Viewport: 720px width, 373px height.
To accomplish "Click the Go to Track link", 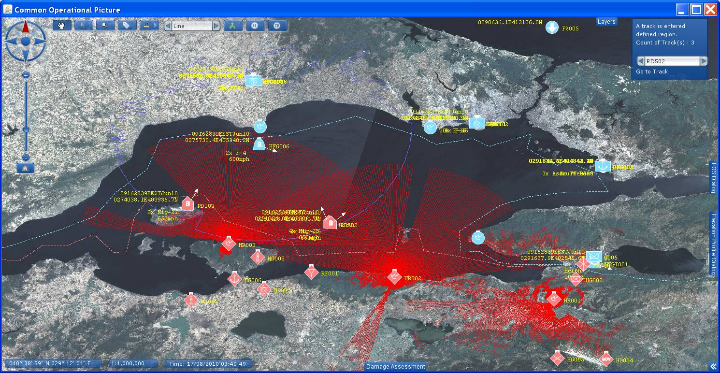I will (x=652, y=72).
